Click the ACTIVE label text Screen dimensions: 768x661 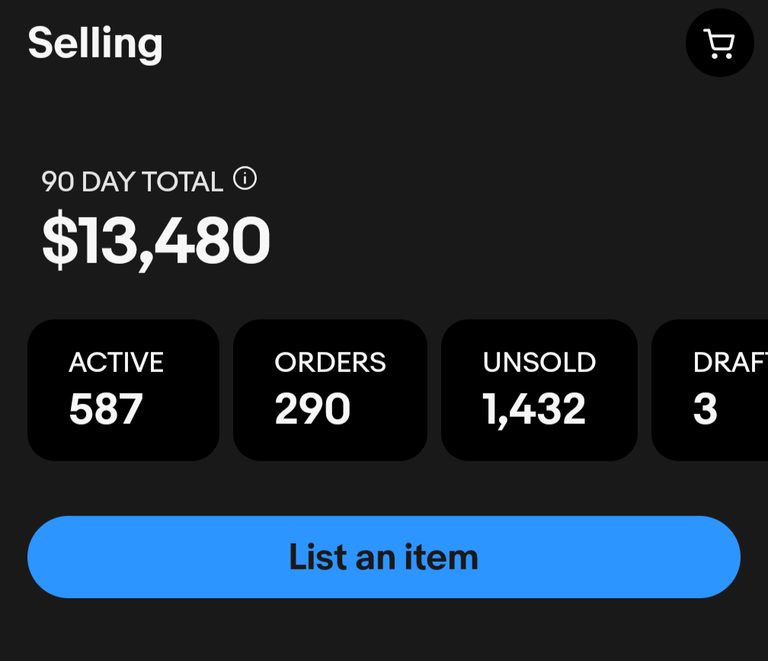pos(116,362)
